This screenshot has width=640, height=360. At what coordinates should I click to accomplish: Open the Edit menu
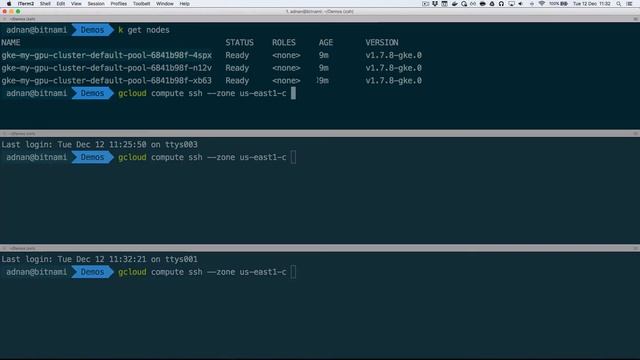point(61,4)
